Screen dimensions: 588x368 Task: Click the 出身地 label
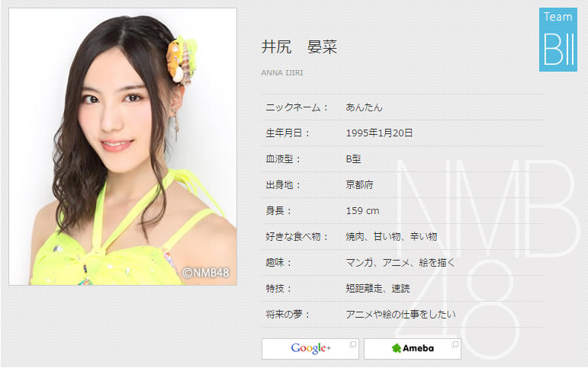point(283,184)
